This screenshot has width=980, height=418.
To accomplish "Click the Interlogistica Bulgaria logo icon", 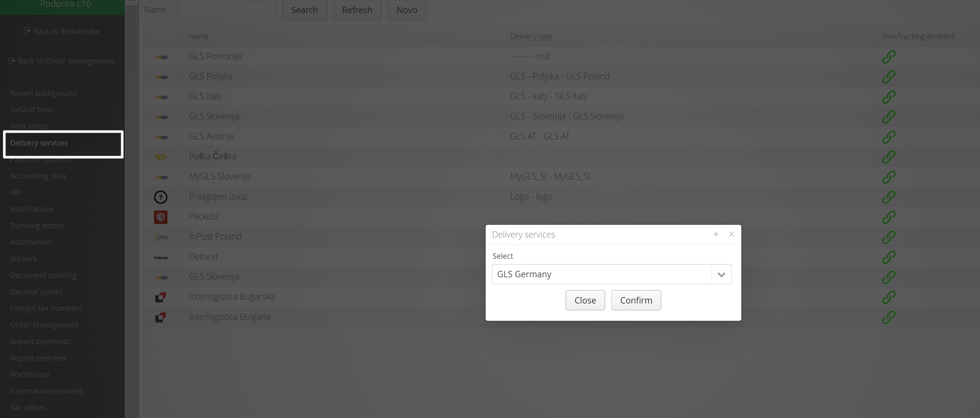I will 160,317.
